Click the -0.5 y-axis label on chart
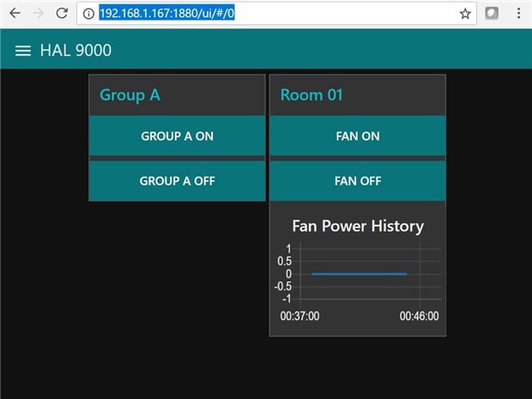 click(283, 287)
